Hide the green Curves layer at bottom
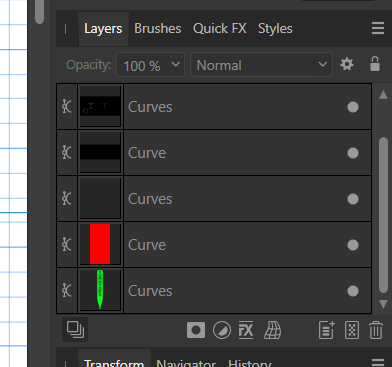Viewport: 392px width, 367px height. 353,291
